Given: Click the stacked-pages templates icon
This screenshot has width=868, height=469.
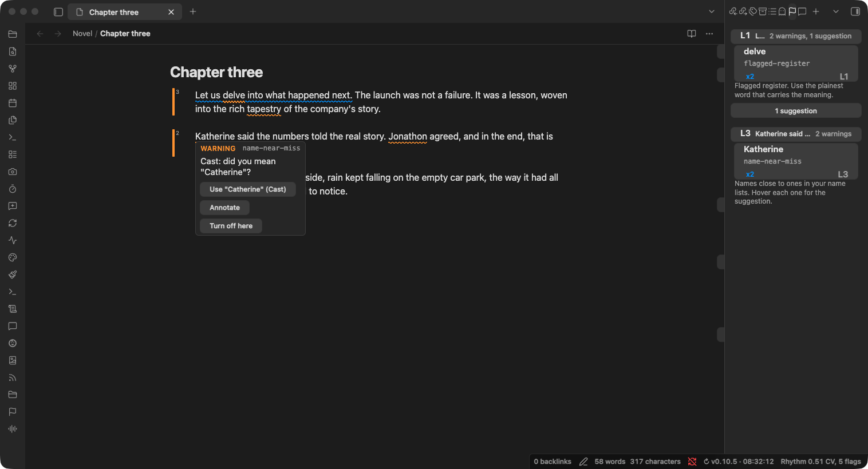Looking at the screenshot, I should point(13,120).
